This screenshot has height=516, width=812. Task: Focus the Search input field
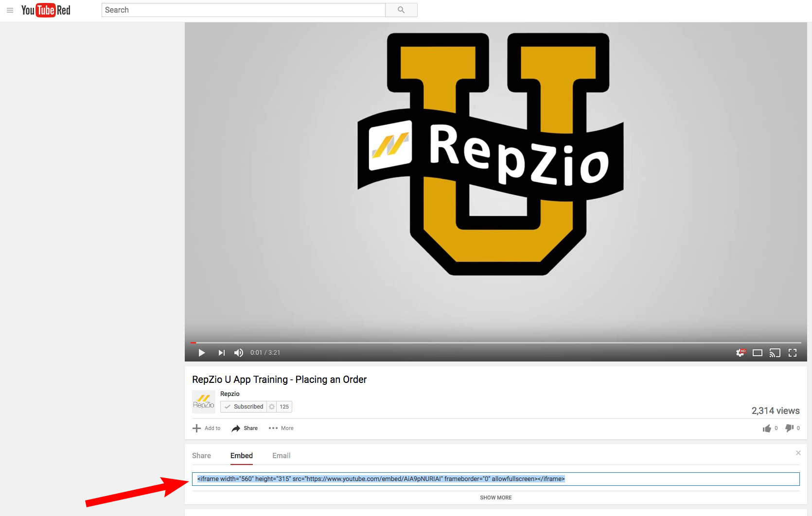tap(243, 10)
